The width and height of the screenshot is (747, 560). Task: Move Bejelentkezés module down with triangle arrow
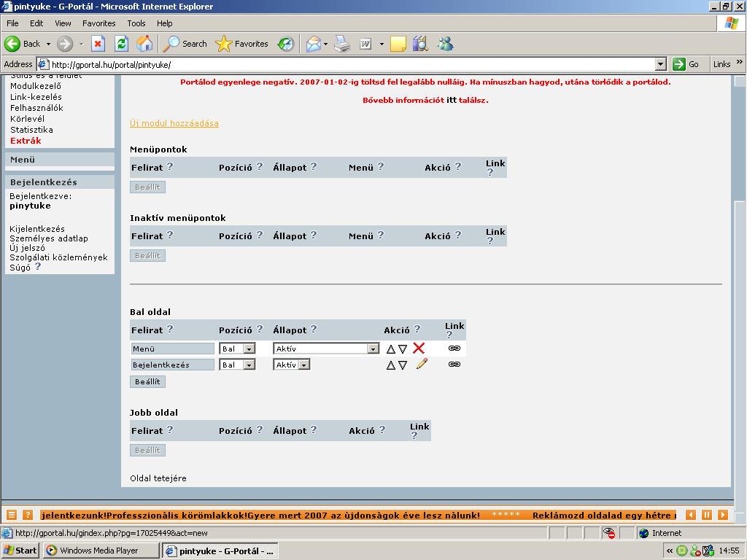403,365
